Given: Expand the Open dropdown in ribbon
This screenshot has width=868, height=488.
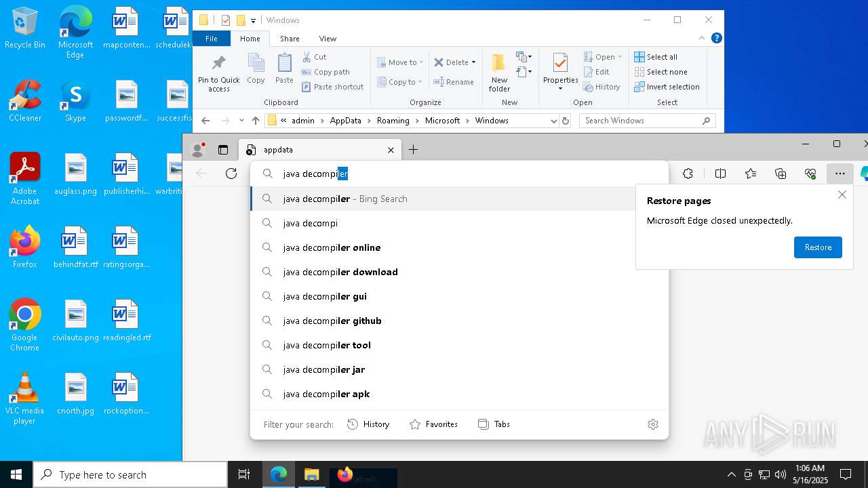Looking at the screenshot, I should click(620, 57).
